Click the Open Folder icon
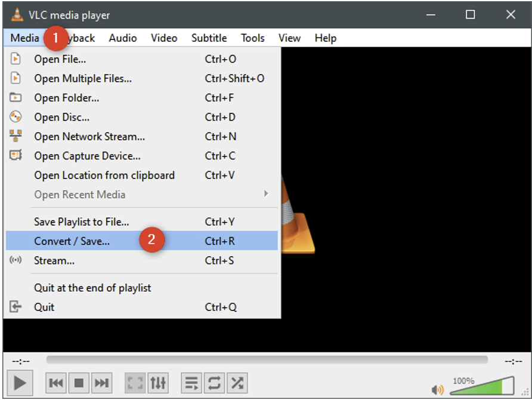Viewport: 532px width, 400px height. click(x=16, y=97)
